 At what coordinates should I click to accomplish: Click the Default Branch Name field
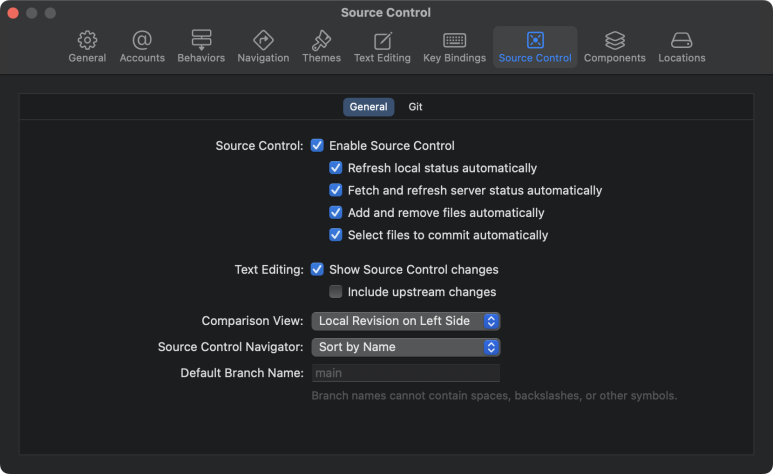pos(406,373)
